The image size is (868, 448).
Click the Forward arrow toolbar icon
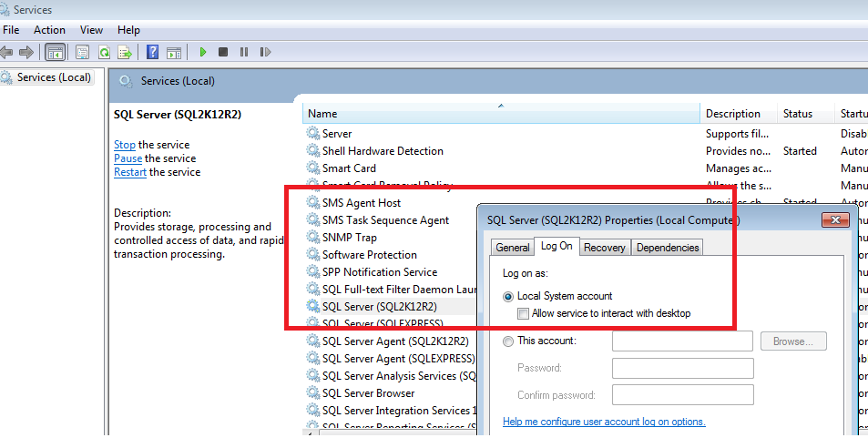coord(26,53)
